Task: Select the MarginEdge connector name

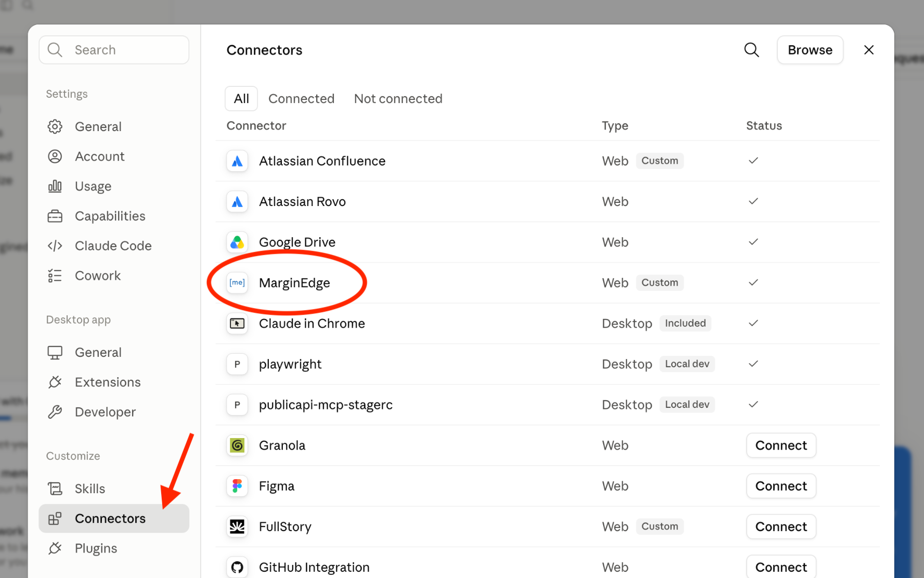Action: [294, 283]
